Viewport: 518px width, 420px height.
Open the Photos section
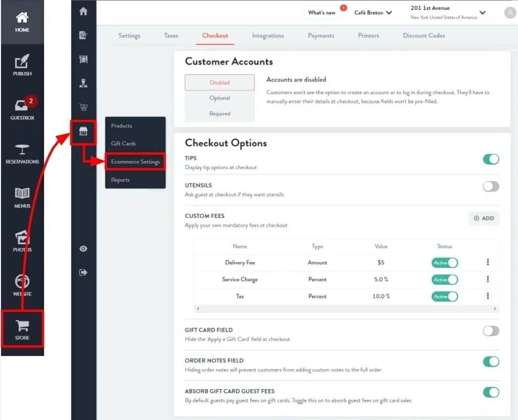[22, 241]
